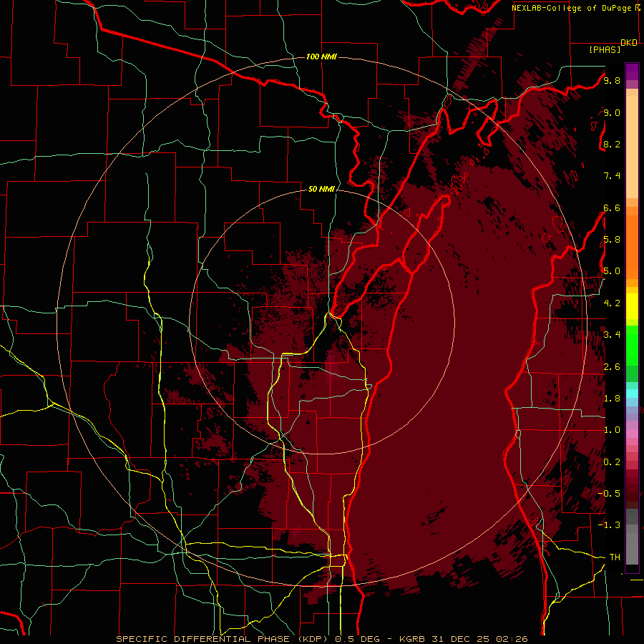Click the orange band of the color scale
Viewport: 644px width, 644px height.
click(x=632, y=246)
